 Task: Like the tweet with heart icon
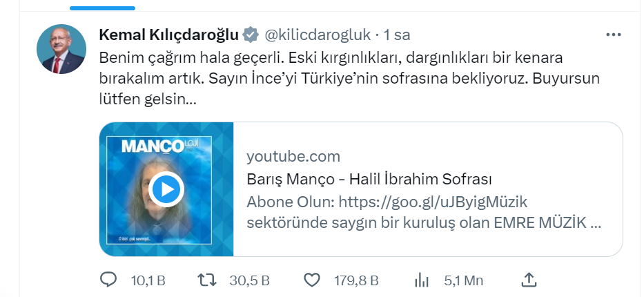(x=312, y=280)
